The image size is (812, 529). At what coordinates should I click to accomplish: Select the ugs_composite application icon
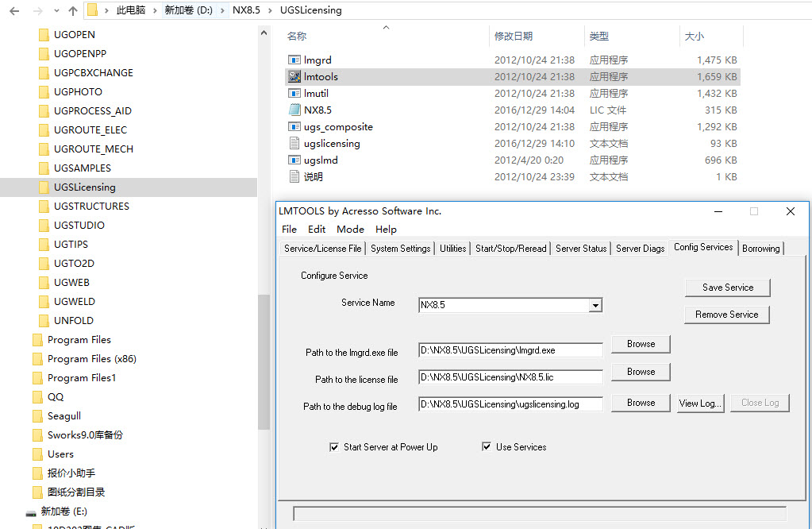294,126
